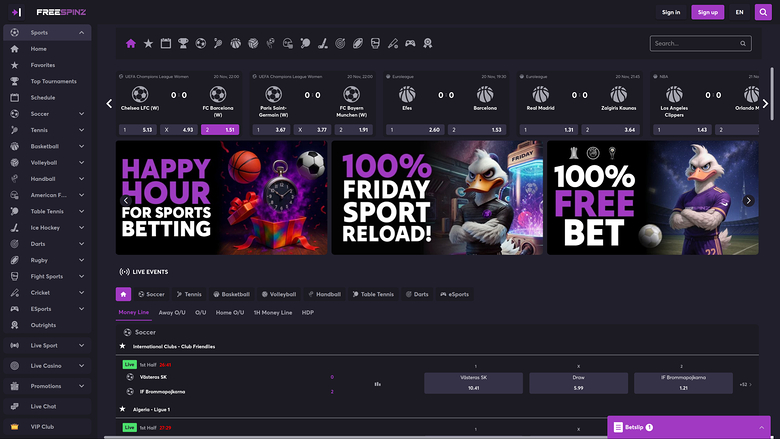The width and height of the screenshot is (780, 439).
Task: Click the Sign up button
Action: (707, 12)
